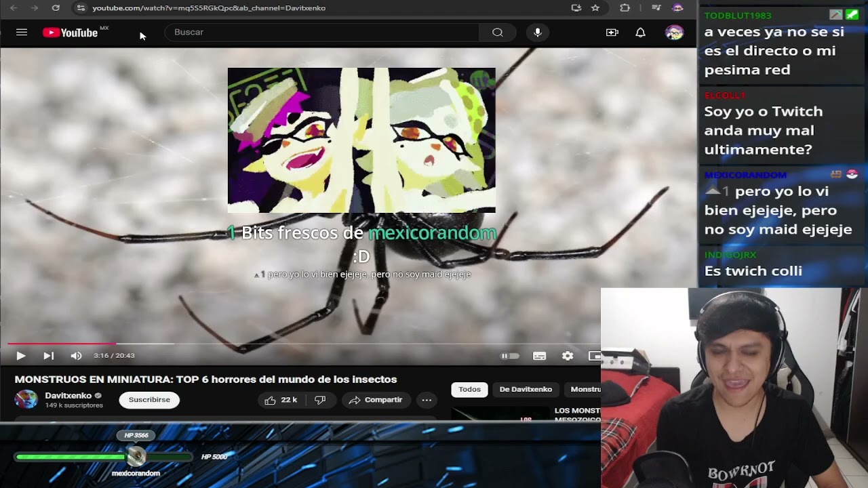Click the magnifying glass search button
The height and width of the screenshot is (488, 868).
coord(498,32)
